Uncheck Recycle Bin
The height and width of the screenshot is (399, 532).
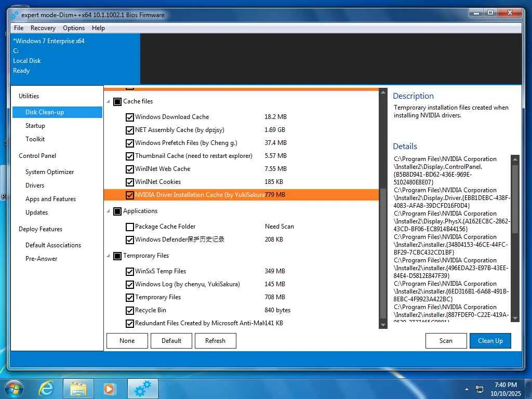[129, 311]
